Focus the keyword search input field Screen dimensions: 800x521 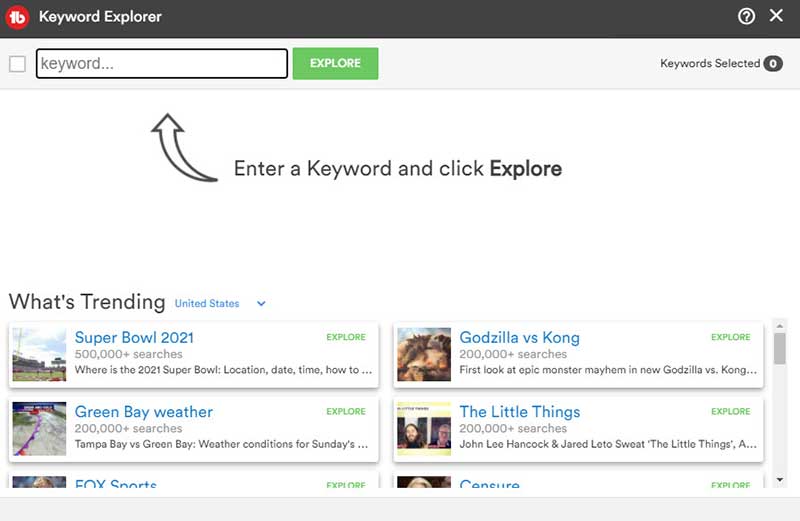[162, 63]
